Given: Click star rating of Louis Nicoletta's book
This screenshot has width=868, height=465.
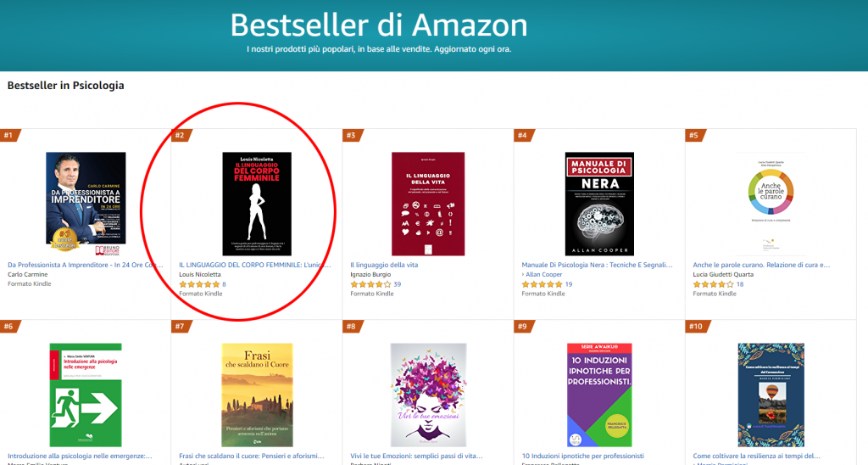Looking at the screenshot, I should (199, 284).
